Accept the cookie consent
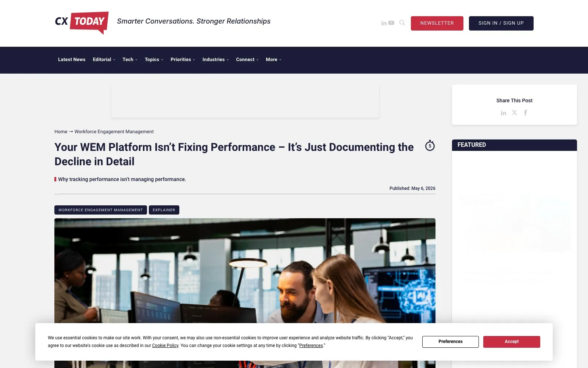Image resolution: width=588 pixels, height=368 pixels. (512, 342)
